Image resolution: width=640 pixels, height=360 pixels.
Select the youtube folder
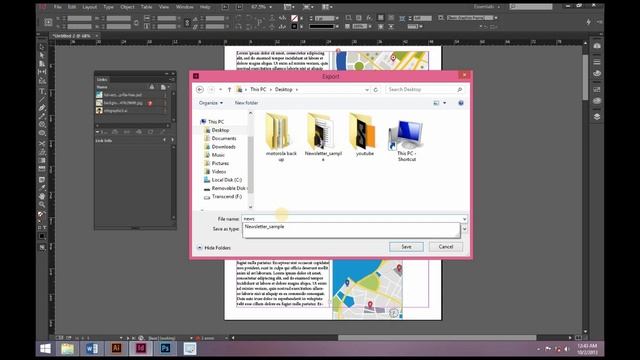(364, 135)
